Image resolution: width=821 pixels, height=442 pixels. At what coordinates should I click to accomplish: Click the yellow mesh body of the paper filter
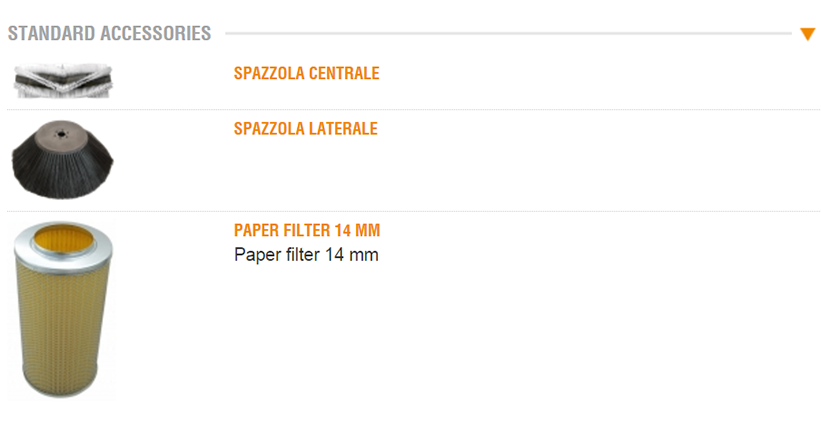[x=63, y=320]
